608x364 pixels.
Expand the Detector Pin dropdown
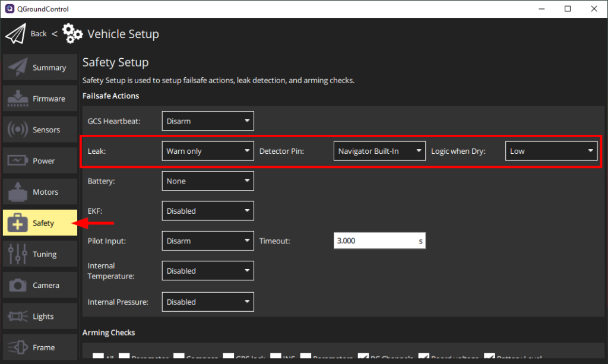[x=379, y=151]
